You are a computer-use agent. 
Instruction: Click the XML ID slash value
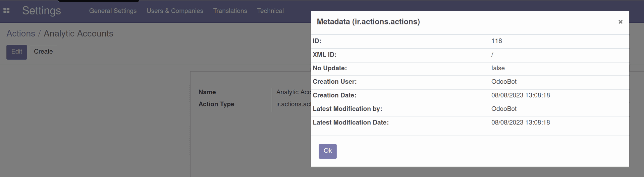(x=492, y=55)
